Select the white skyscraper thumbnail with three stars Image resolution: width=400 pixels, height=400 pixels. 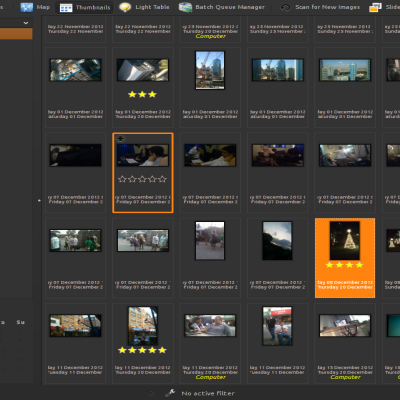point(143,70)
